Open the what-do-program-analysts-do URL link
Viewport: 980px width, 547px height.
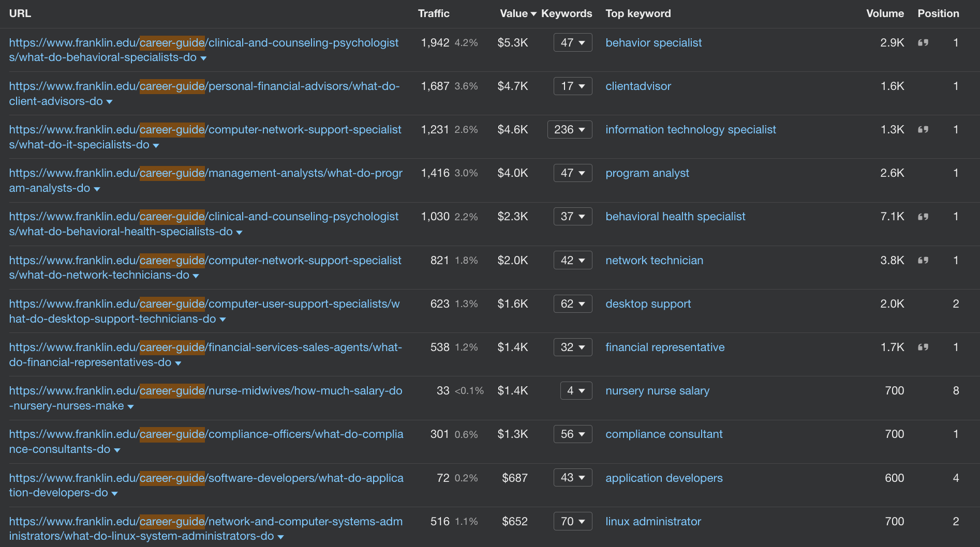click(x=205, y=180)
